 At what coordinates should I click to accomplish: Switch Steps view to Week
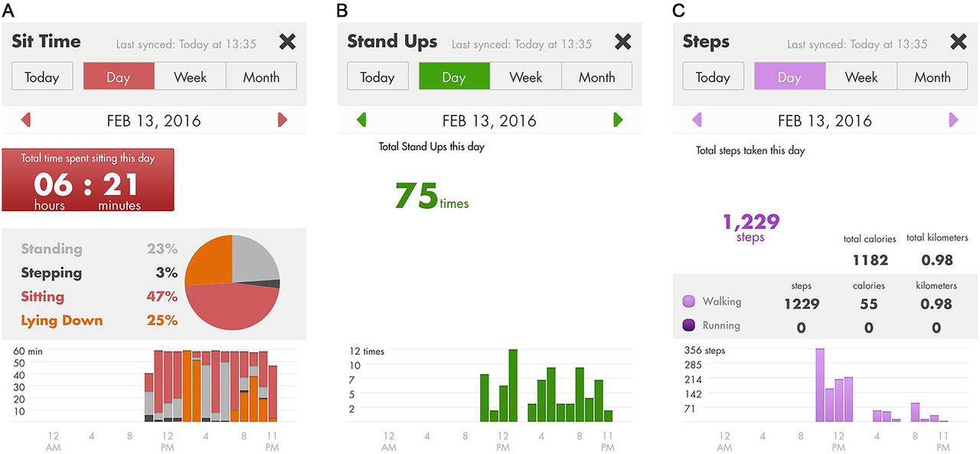click(x=861, y=77)
